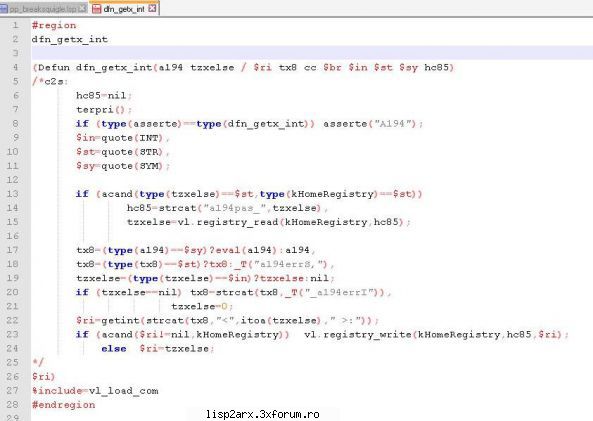The height and width of the screenshot is (421, 593).
Task: Close the dfn_getx_int tab
Action: click(x=152, y=8)
